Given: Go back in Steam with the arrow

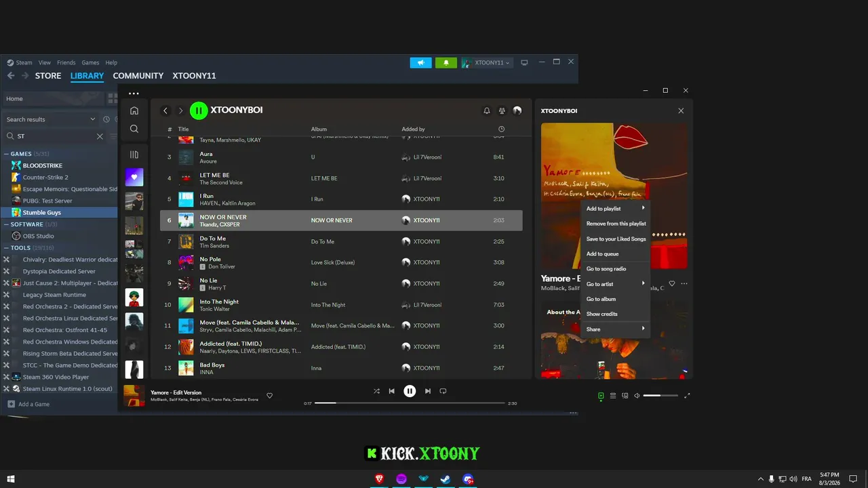Looking at the screenshot, I should [x=11, y=76].
